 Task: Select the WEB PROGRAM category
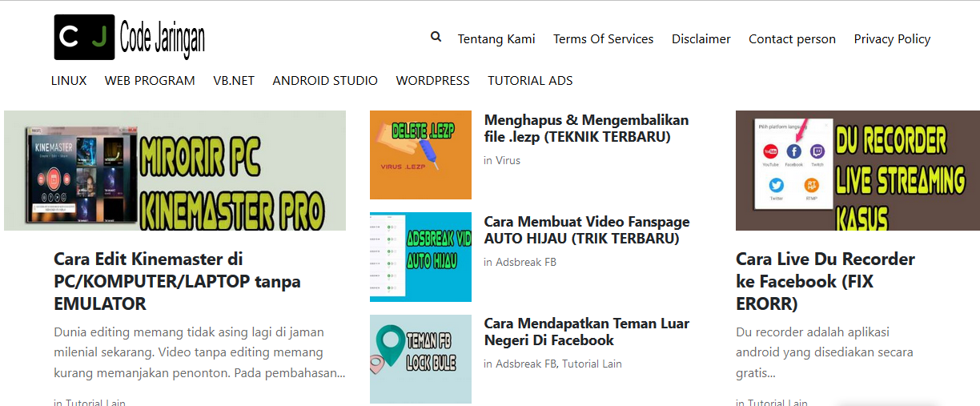(x=150, y=80)
